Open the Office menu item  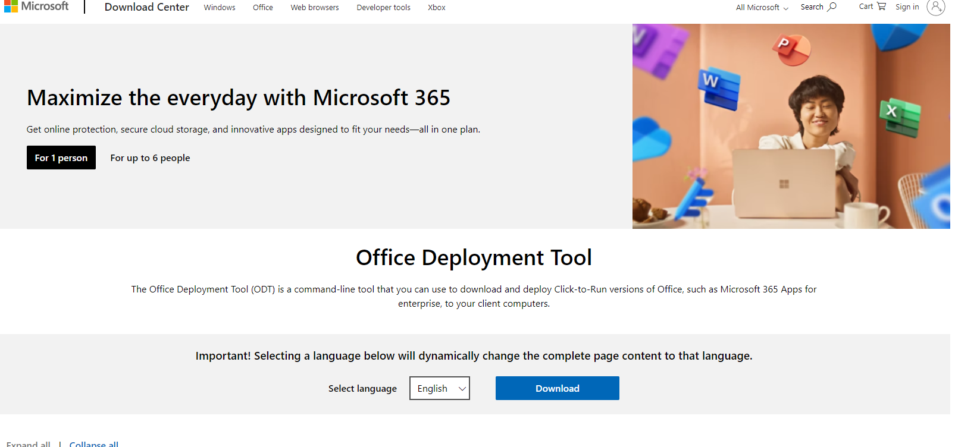pos(263,8)
